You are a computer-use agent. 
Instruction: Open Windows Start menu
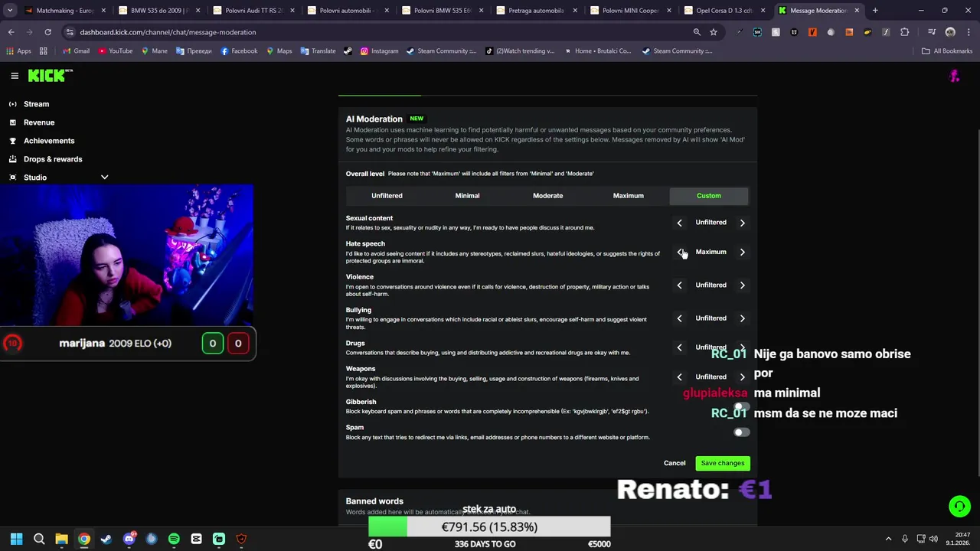[x=17, y=539]
